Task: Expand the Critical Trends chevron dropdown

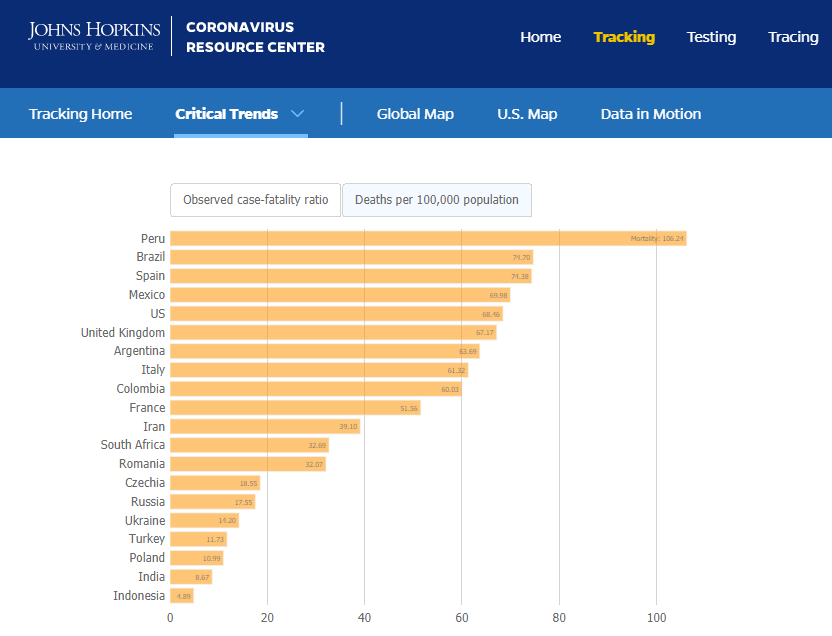Action: tap(297, 114)
